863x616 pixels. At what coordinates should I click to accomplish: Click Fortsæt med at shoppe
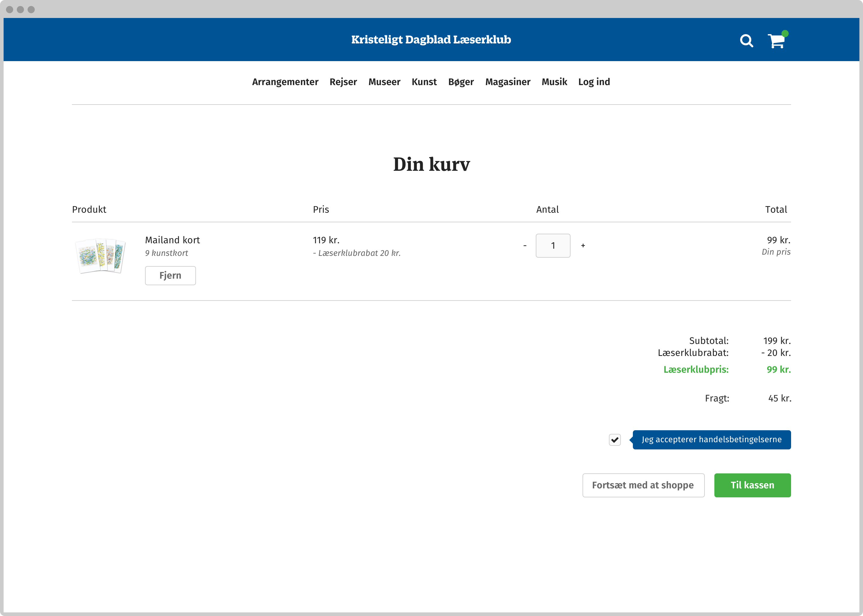643,485
